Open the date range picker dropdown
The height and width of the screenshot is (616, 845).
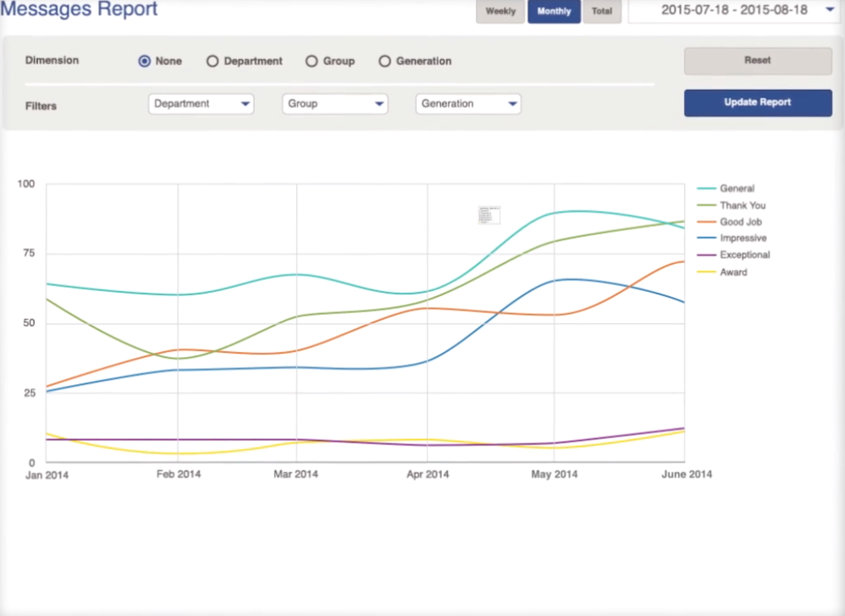tap(733, 11)
